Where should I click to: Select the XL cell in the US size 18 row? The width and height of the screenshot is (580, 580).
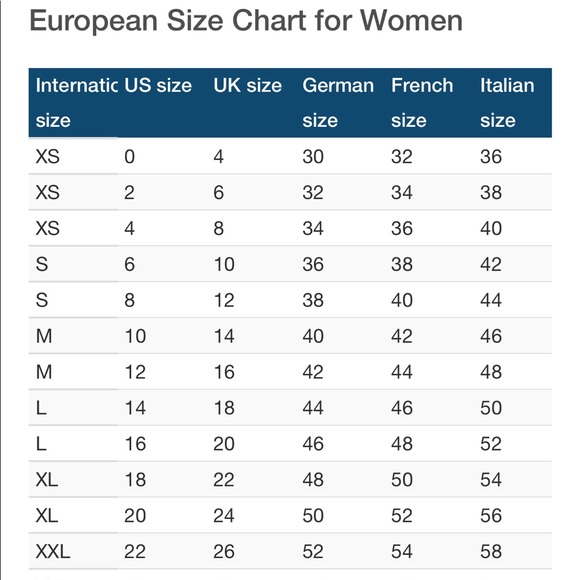(47, 479)
